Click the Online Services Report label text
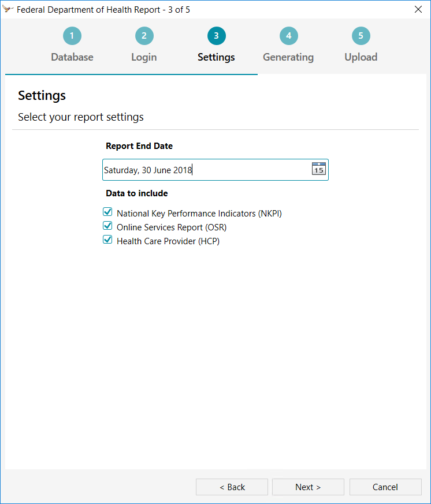This screenshot has height=504, width=431. point(172,227)
